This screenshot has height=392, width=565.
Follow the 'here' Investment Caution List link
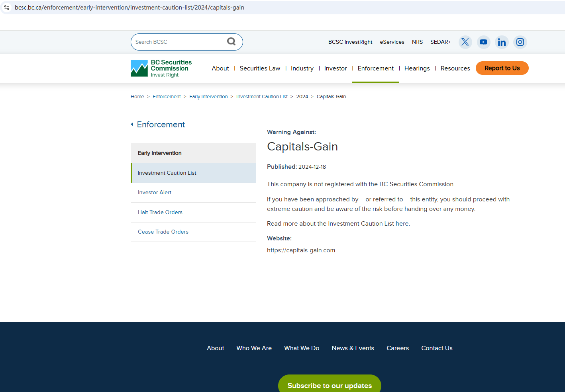(x=402, y=224)
